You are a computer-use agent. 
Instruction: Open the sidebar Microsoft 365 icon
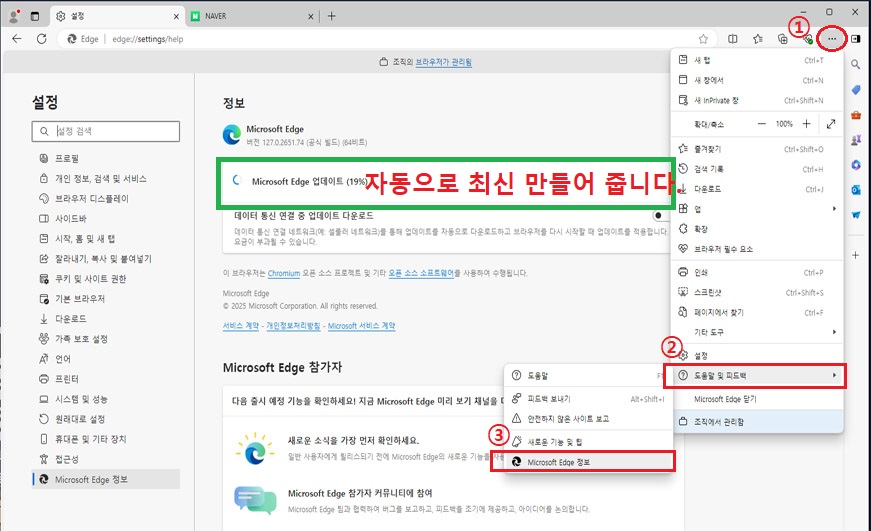(x=855, y=165)
